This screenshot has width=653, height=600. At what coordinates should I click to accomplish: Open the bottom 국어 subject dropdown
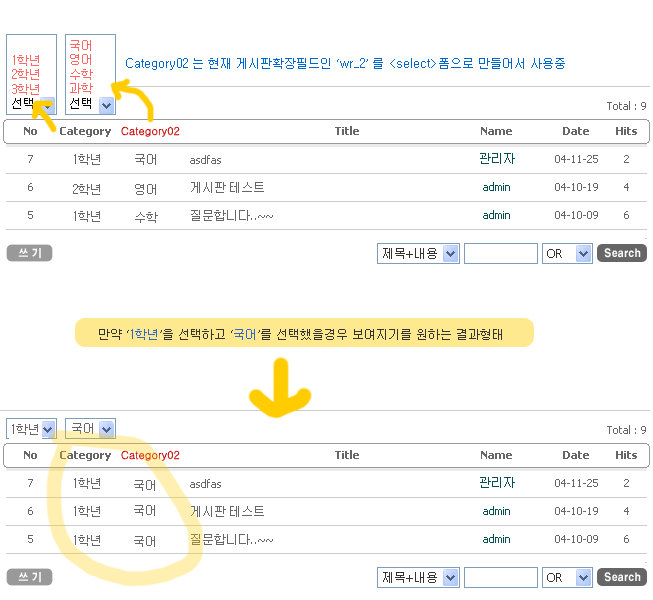click(x=90, y=428)
